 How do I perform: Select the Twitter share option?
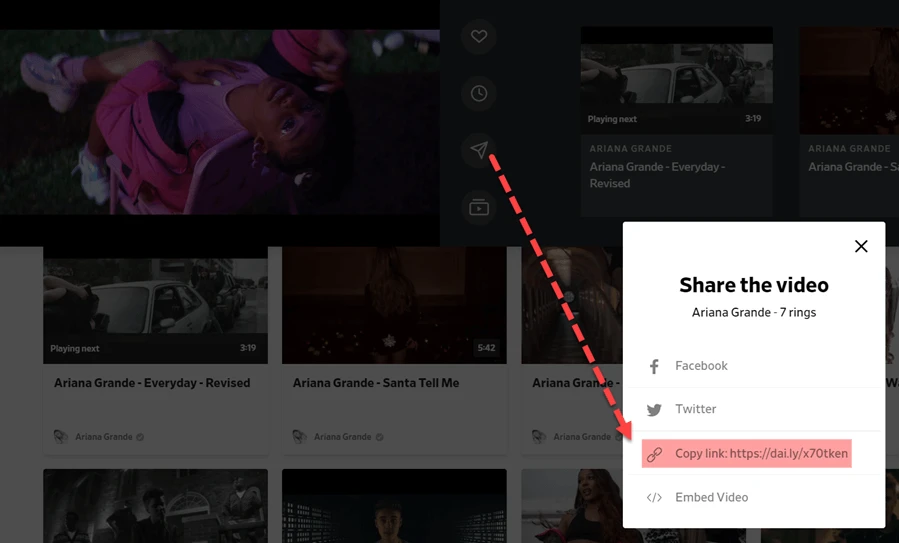click(x=695, y=409)
